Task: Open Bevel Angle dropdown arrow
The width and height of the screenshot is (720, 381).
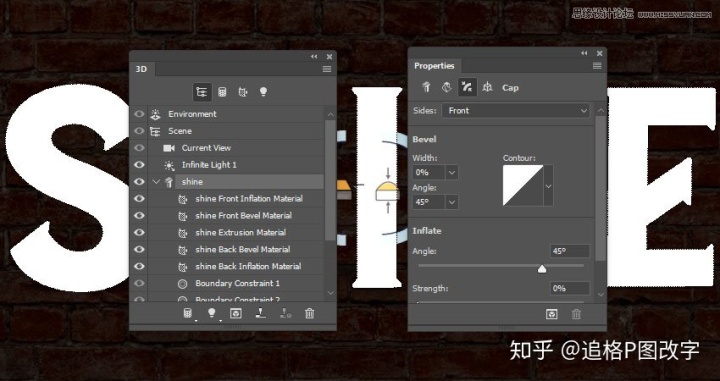Action: point(452,202)
